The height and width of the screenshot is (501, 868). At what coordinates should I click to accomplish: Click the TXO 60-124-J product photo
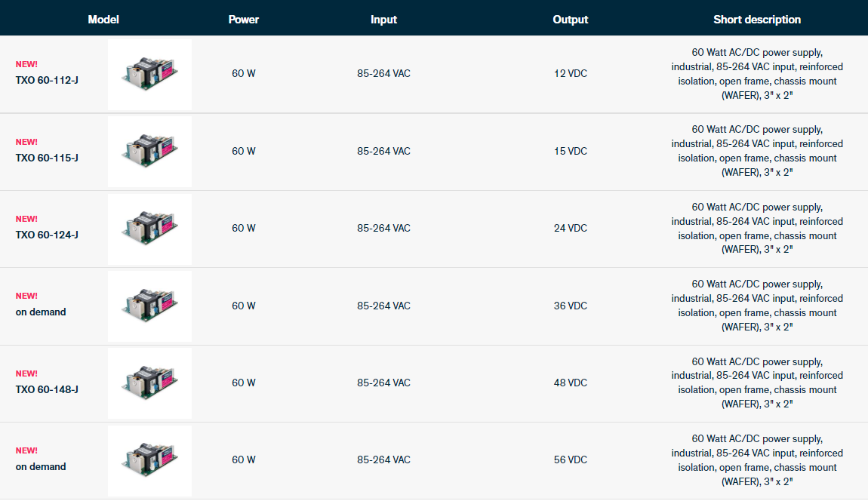click(x=149, y=229)
